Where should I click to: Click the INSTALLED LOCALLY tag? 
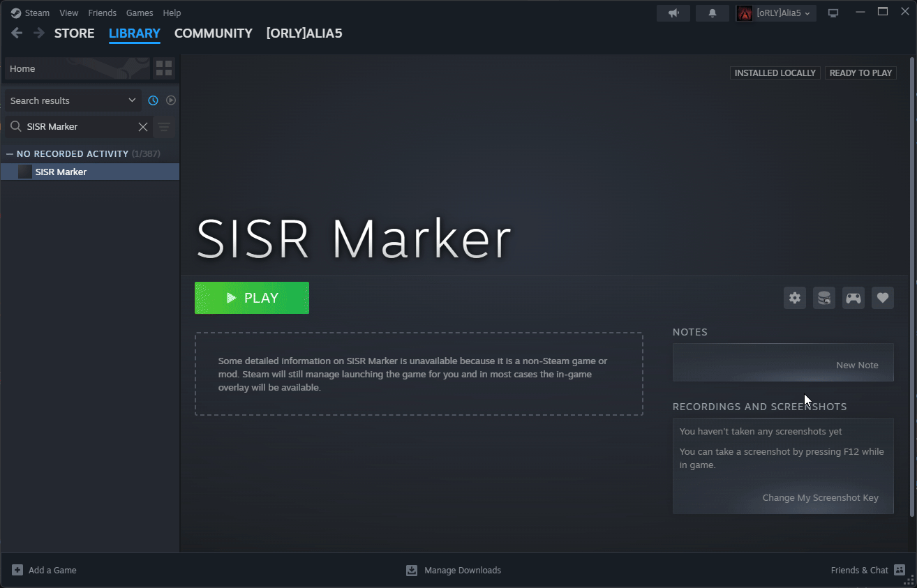click(x=775, y=73)
